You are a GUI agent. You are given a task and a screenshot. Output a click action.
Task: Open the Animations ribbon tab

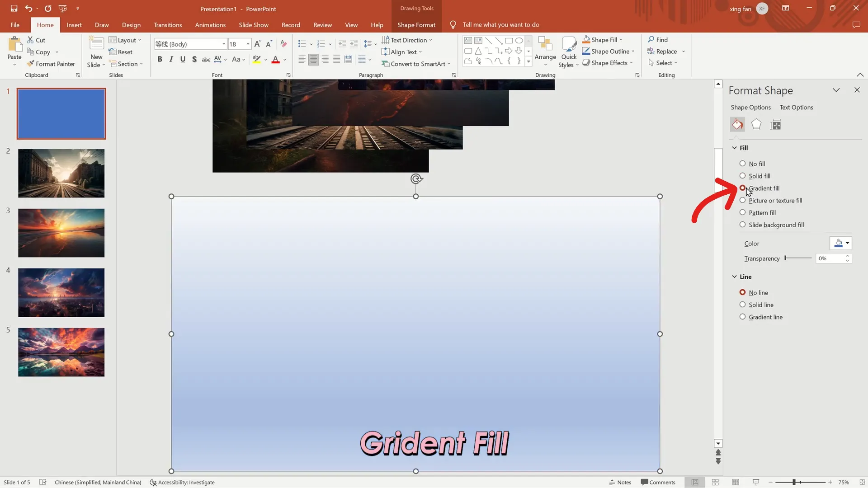(x=210, y=25)
